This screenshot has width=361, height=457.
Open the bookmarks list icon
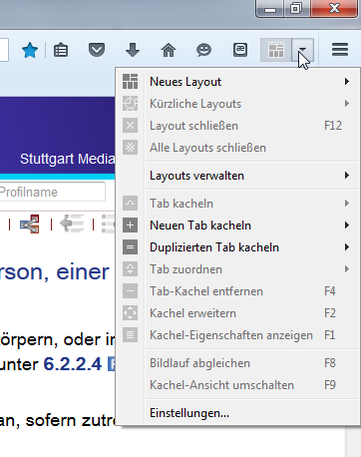(x=61, y=50)
